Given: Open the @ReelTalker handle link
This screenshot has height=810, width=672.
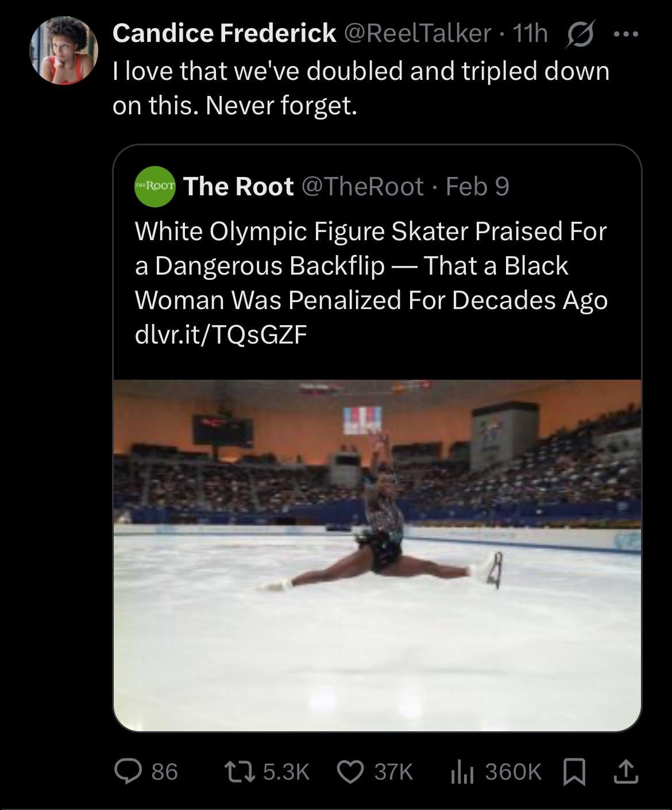Looking at the screenshot, I should click(x=417, y=33).
